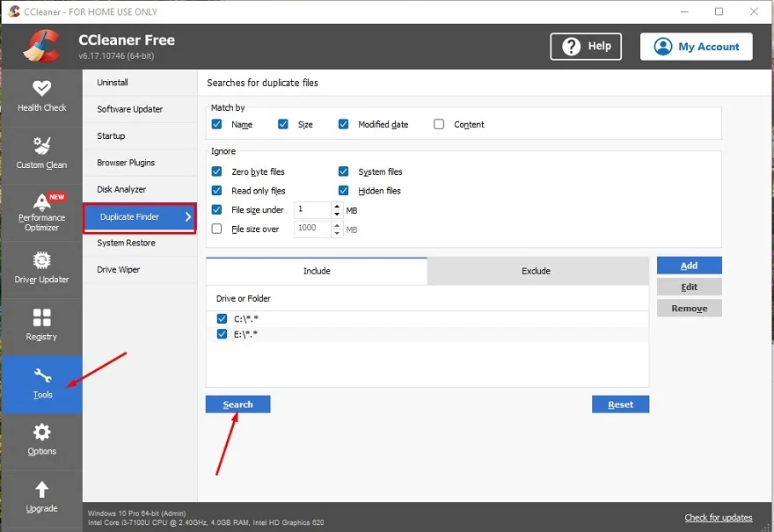Viewport: 774px width, 532px height.
Task: Select the Custom Clean brush icon
Action: click(x=41, y=145)
